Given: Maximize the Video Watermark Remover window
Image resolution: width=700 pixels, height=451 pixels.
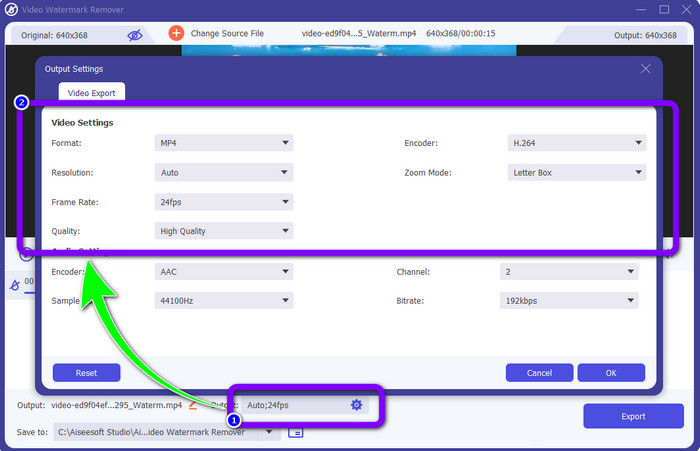Looking at the screenshot, I should pos(664,9).
